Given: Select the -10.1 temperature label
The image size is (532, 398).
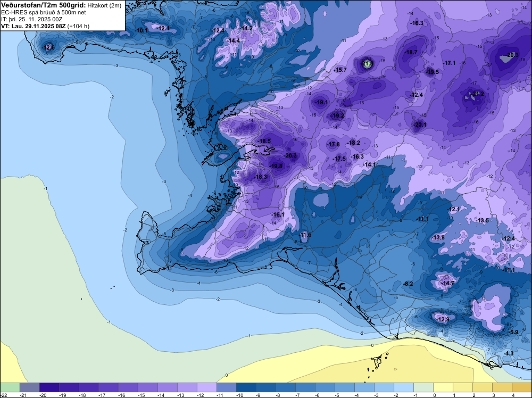Looking at the screenshot, I should (x=141, y=30).
